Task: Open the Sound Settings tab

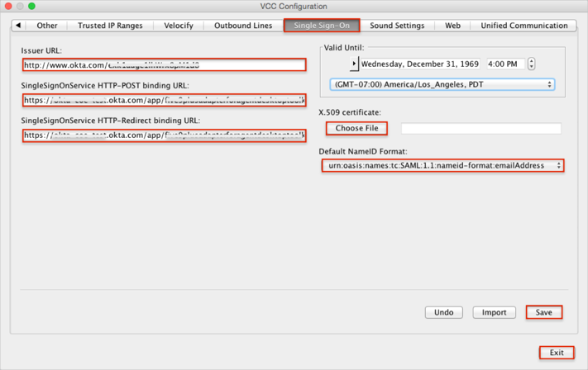Action: point(397,26)
